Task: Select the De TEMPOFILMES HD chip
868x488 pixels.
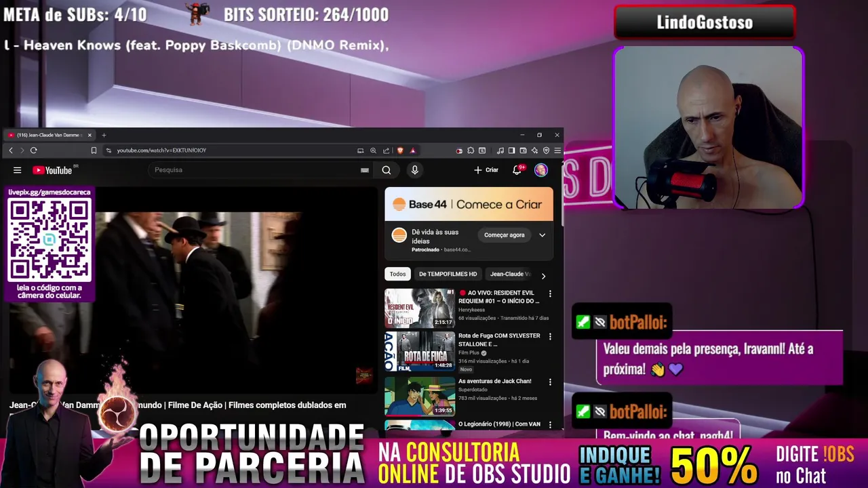Action: [x=448, y=274]
